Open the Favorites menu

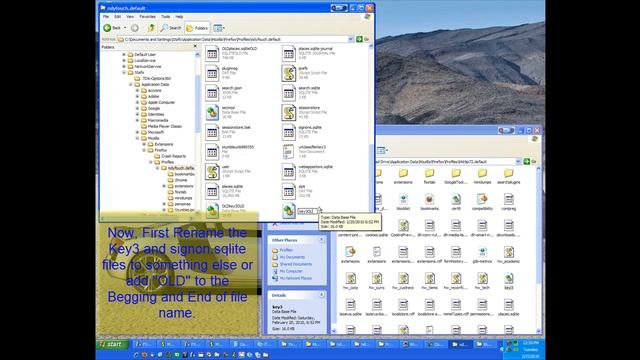coord(147,17)
